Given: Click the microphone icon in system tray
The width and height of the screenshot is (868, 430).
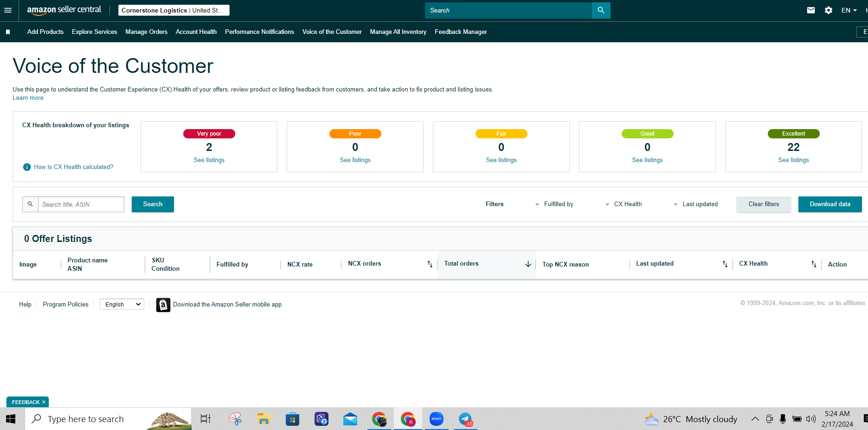Looking at the screenshot, I should tap(783, 419).
